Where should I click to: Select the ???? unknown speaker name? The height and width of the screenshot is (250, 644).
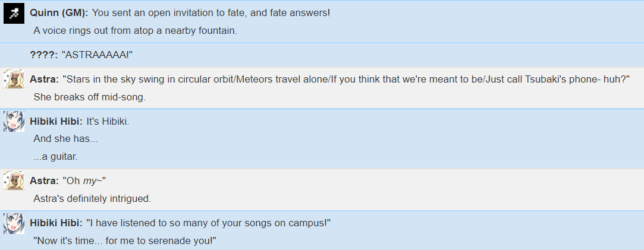coord(44,55)
